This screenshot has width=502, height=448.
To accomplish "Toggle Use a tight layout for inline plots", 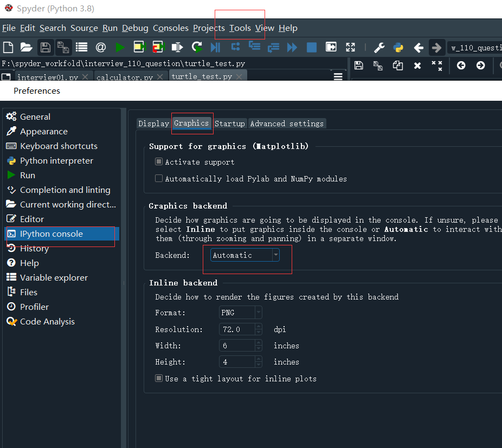I will [x=159, y=378].
